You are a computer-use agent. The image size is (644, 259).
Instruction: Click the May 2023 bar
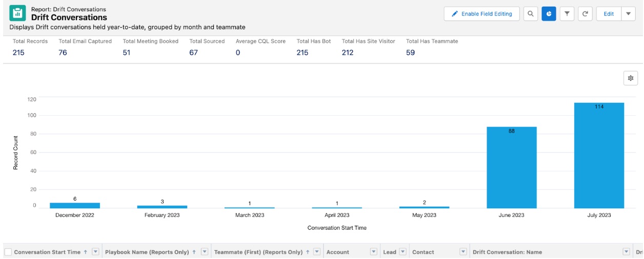425,207
